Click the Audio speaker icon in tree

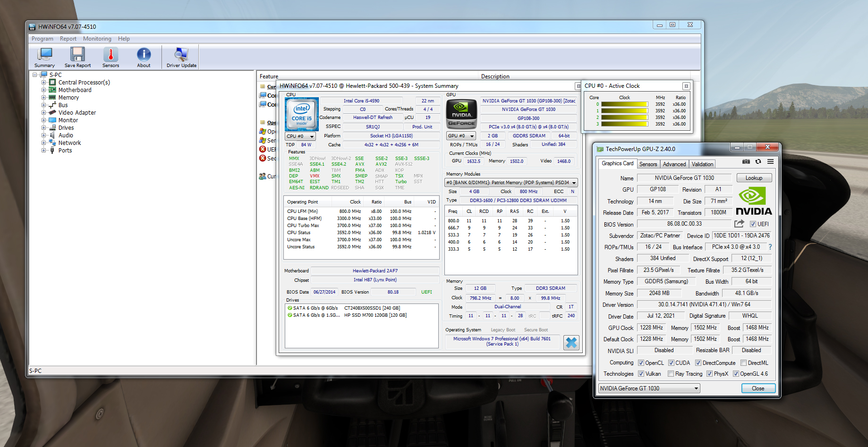click(x=52, y=135)
